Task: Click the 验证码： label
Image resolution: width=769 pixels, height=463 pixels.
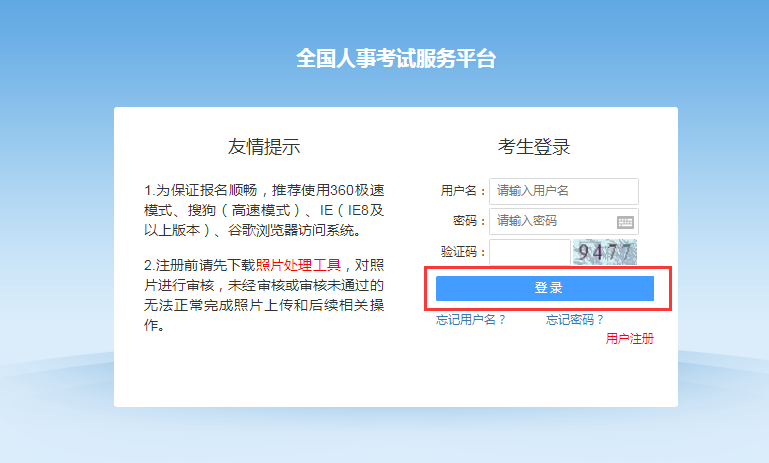Action: coord(462,252)
